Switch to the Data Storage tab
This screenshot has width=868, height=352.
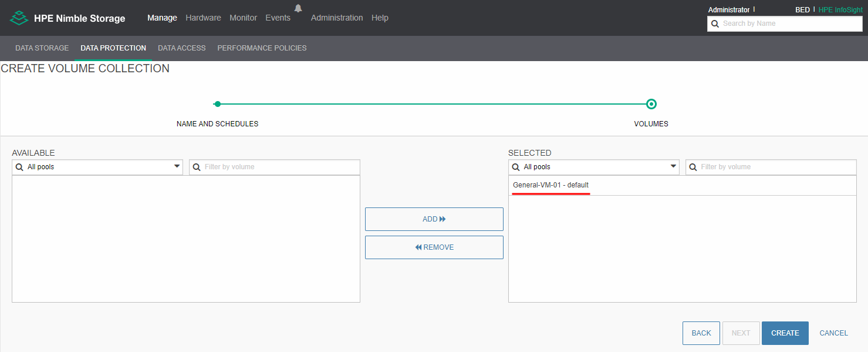point(42,48)
